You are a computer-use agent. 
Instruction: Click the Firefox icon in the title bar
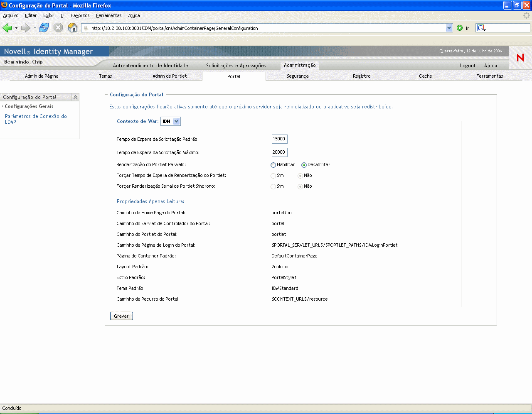pyautogui.click(x=4, y=5)
